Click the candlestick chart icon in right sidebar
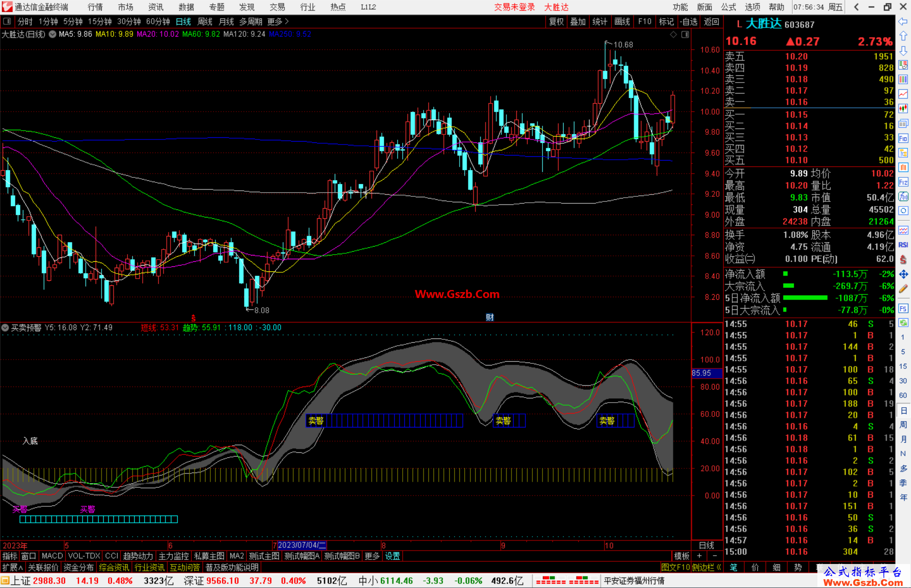 tap(903, 108)
